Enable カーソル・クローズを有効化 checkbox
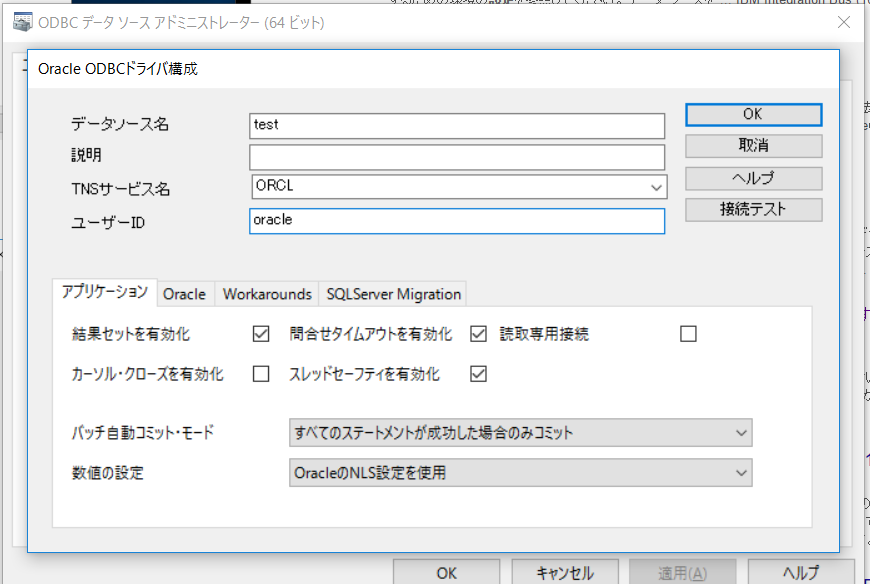The height and width of the screenshot is (584, 870). pyautogui.click(x=261, y=374)
